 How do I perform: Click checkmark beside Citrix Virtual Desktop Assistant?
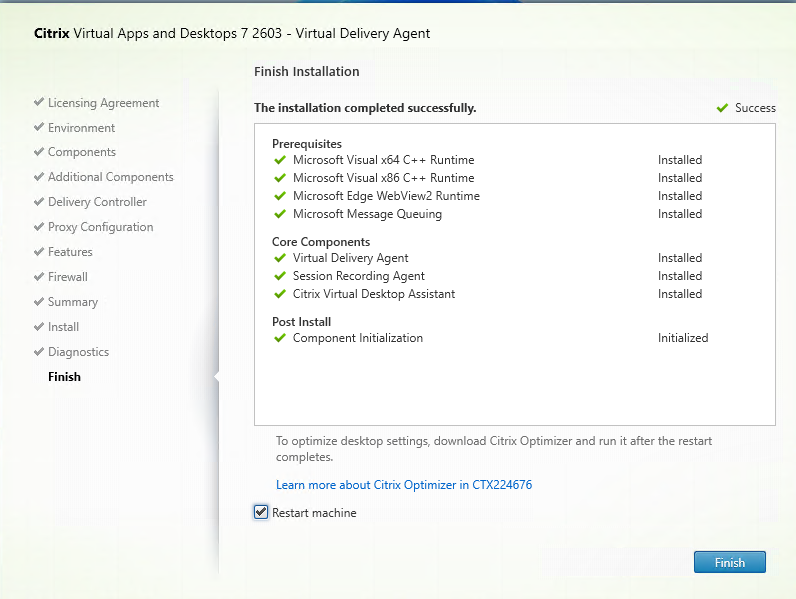tap(280, 294)
